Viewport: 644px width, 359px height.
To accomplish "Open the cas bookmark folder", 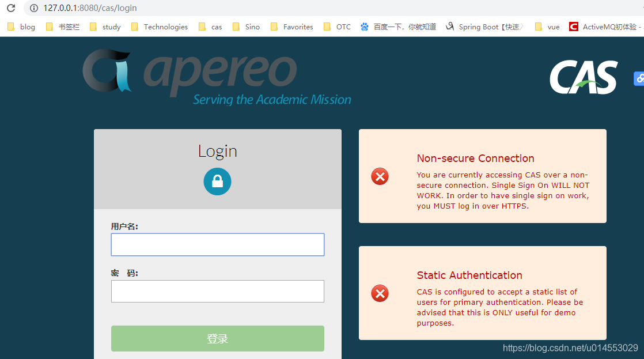I will (210, 27).
